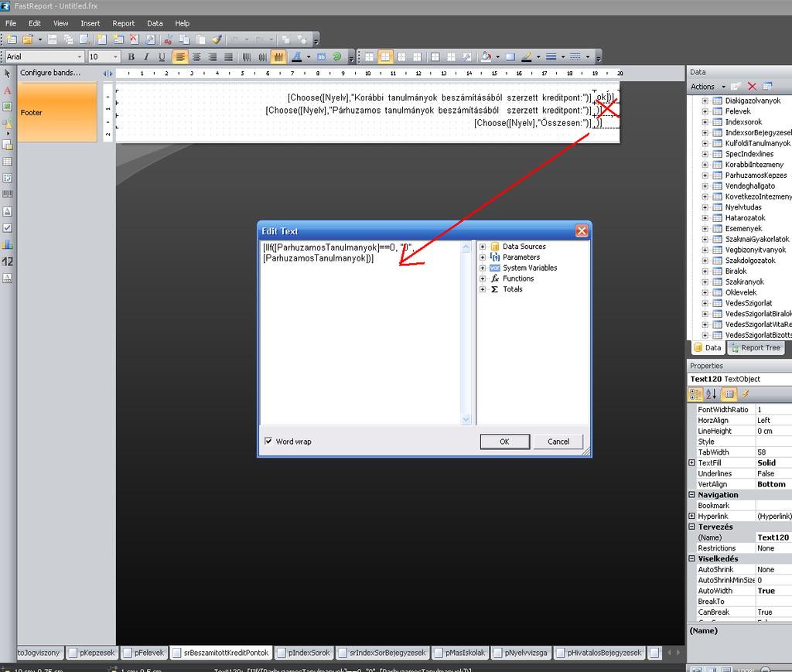
Task: Select the Chart object tool
Action: pos(8,244)
